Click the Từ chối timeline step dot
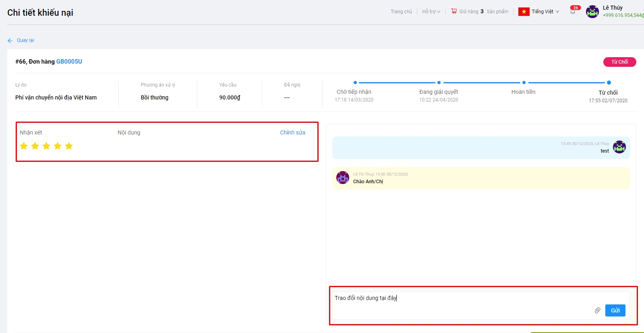Viewport: 644px width, 333px height. click(x=609, y=83)
